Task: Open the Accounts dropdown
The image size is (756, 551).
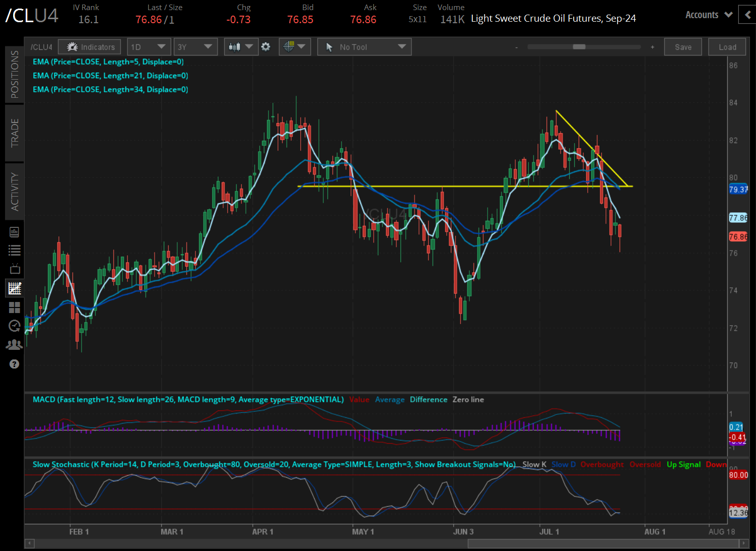Action: (708, 15)
